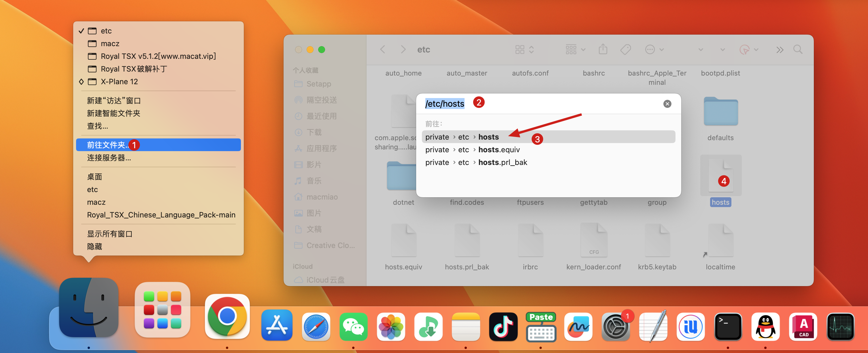The image size is (868, 353).
Task: Choose Connect to Server (连接服务器) menu item
Action: click(x=109, y=157)
